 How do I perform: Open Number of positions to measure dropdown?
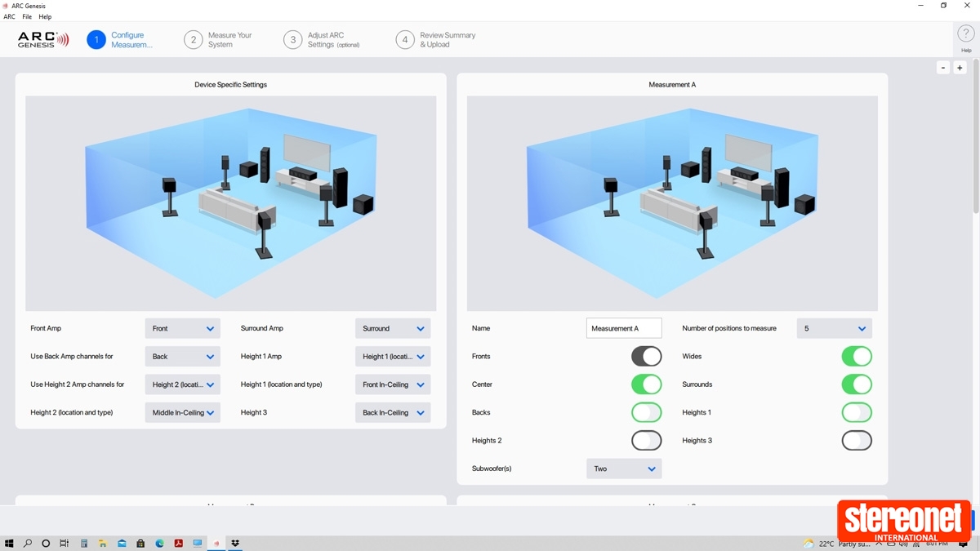[x=834, y=329]
